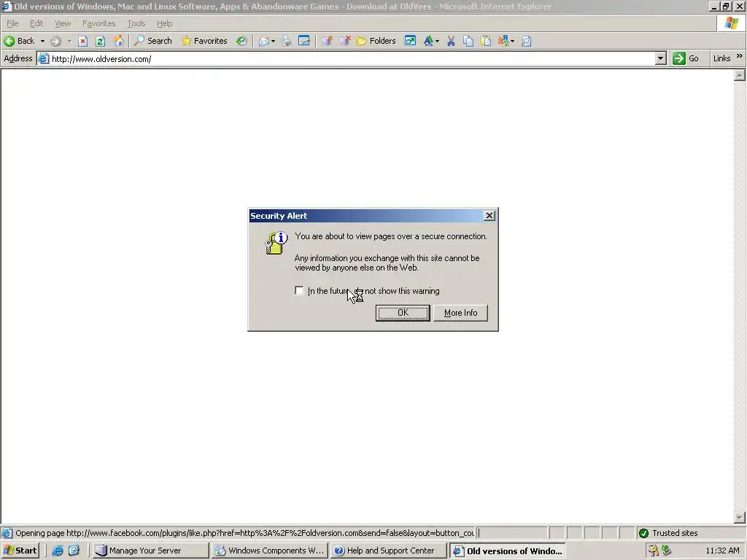Open the Tools menu
Screen dimensions: 747x560
[136, 23]
